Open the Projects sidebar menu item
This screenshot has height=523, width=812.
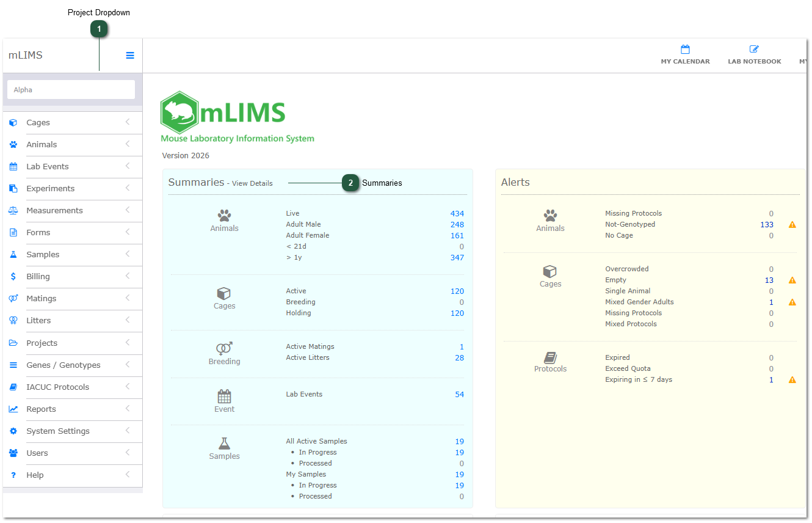tap(73, 343)
